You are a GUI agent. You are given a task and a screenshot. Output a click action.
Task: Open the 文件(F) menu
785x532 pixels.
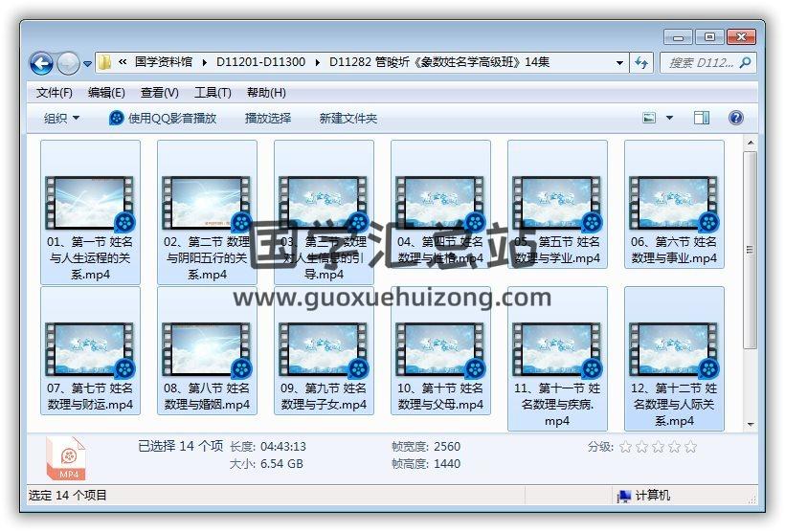point(55,93)
